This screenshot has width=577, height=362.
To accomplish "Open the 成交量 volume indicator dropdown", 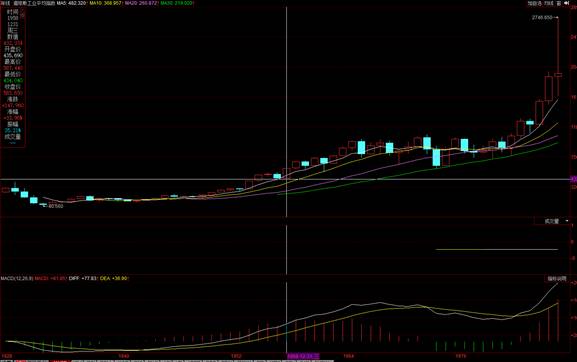I will click(x=555, y=221).
